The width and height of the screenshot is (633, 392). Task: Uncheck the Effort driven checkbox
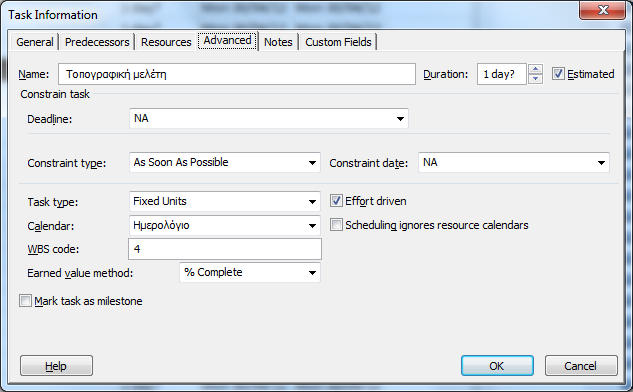(336, 201)
